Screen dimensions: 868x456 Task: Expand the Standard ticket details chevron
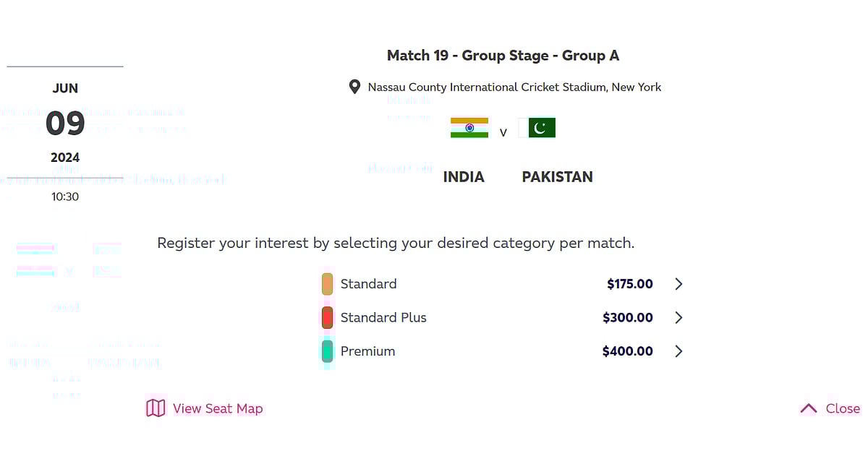pyautogui.click(x=678, y=284)
